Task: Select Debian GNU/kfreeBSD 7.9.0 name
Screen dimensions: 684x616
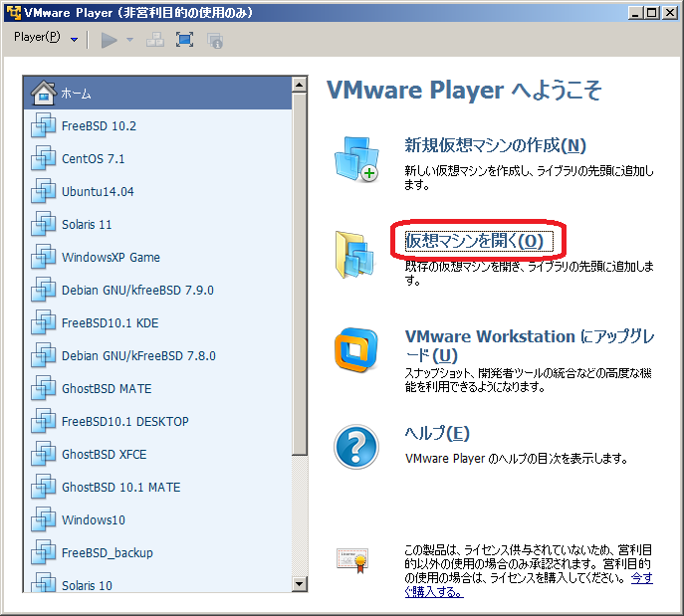Action: click(137, 291)
